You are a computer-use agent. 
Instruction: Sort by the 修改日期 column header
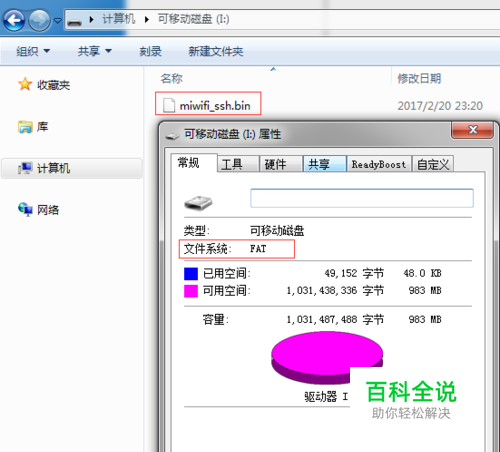point(419,79)
